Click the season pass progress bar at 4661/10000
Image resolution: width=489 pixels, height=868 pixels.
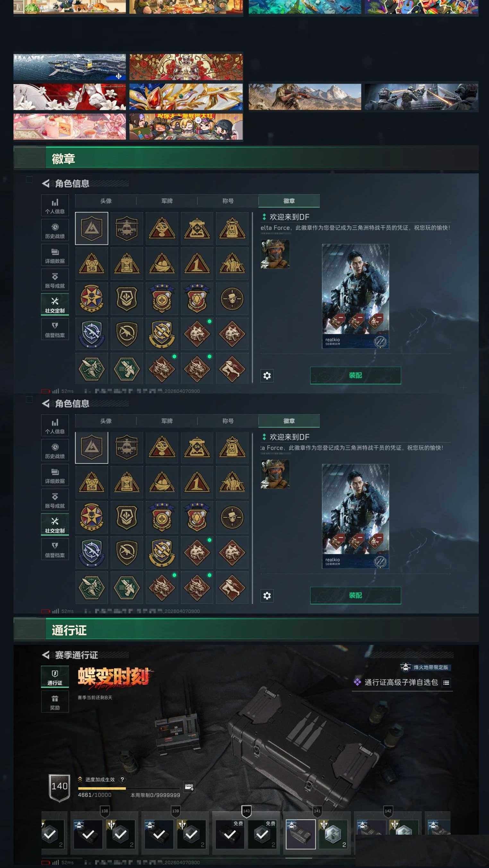pos(129,789)
